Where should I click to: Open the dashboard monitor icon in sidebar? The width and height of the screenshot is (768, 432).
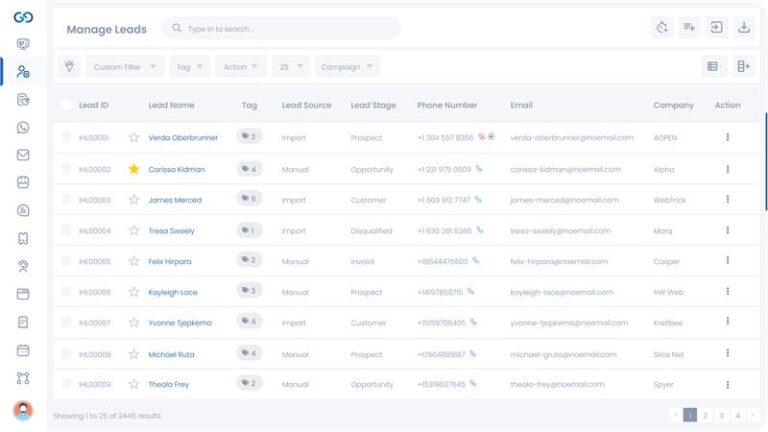tap(23, 44)
